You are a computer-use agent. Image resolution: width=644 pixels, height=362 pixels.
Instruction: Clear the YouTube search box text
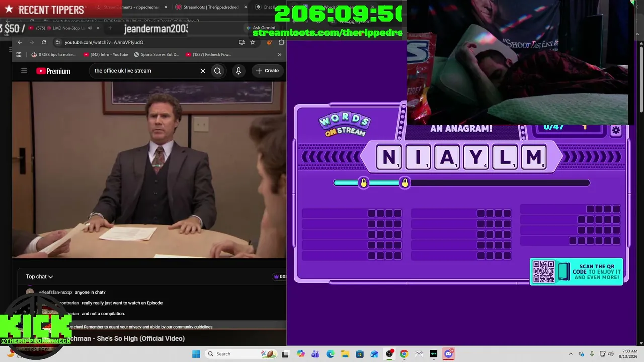(x=203, y=71)
